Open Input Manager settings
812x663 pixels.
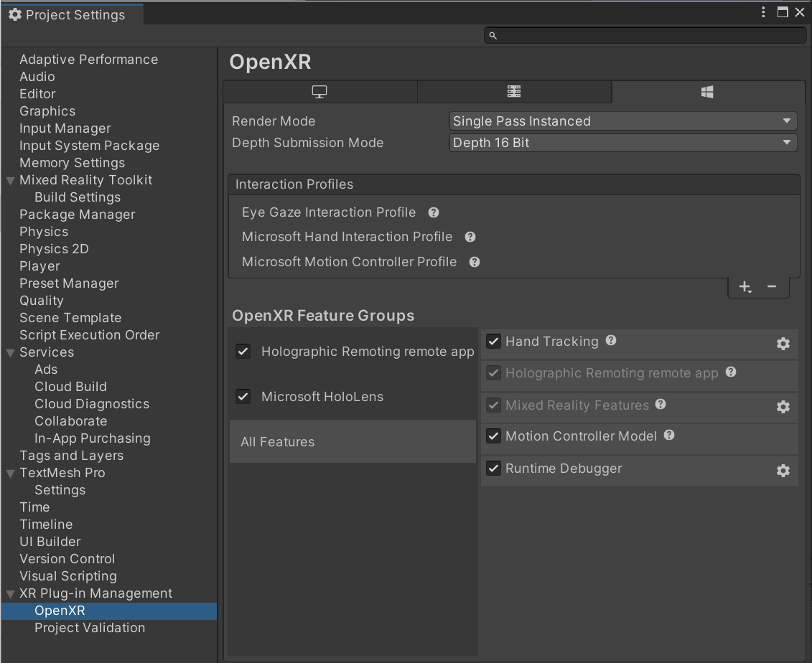65,128
